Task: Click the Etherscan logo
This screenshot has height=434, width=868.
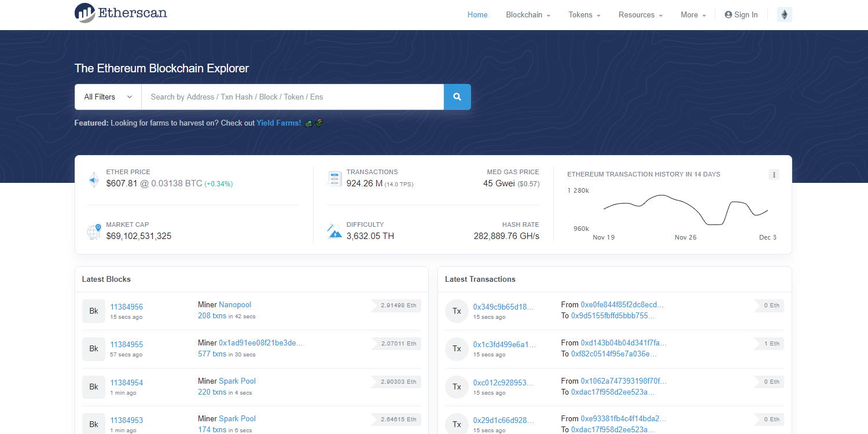Action: click(x=120, y=13)
